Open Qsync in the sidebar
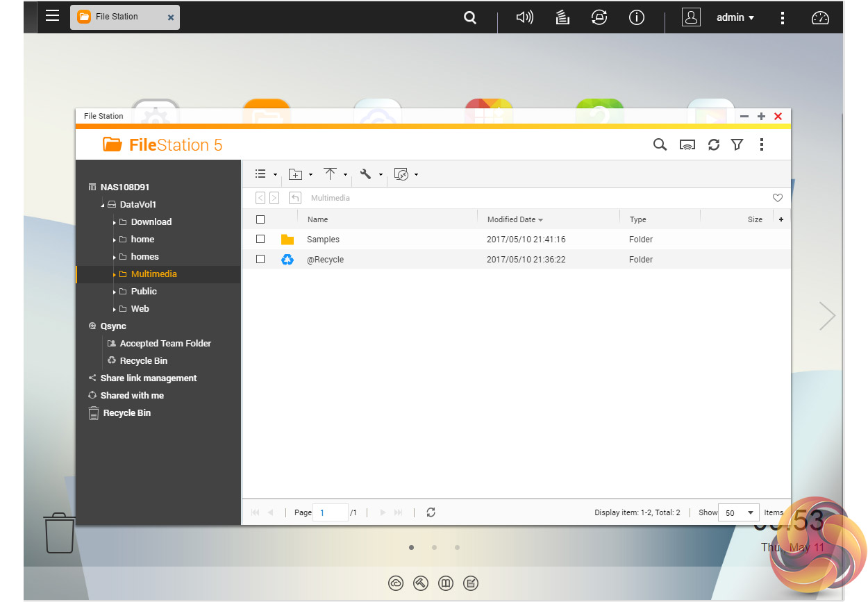The height and width of the screenshot is (602, 868). 113,326
